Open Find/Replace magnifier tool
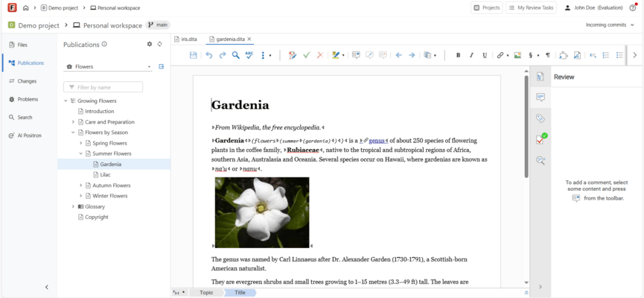This screenshot has width=644, height=298. (x=236, y=55)
